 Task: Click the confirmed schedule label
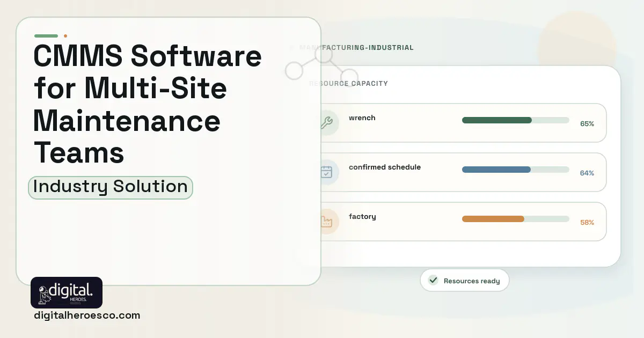385,167
